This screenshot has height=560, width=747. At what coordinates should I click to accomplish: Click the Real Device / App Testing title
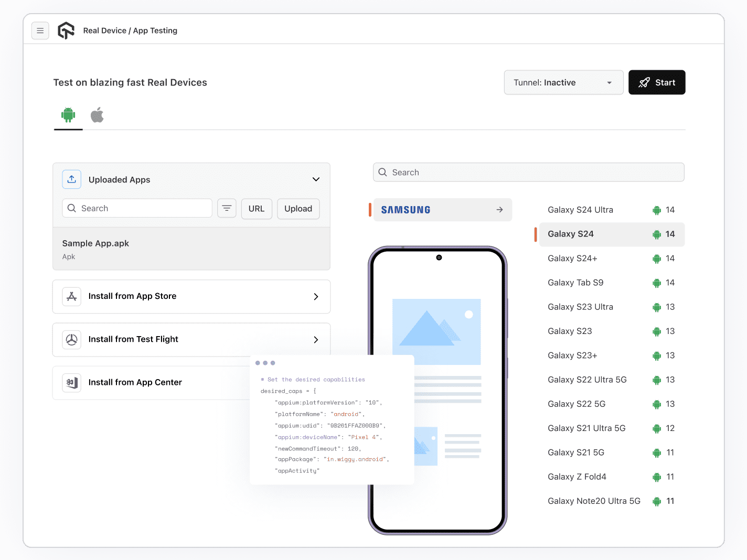click(130, 30)
